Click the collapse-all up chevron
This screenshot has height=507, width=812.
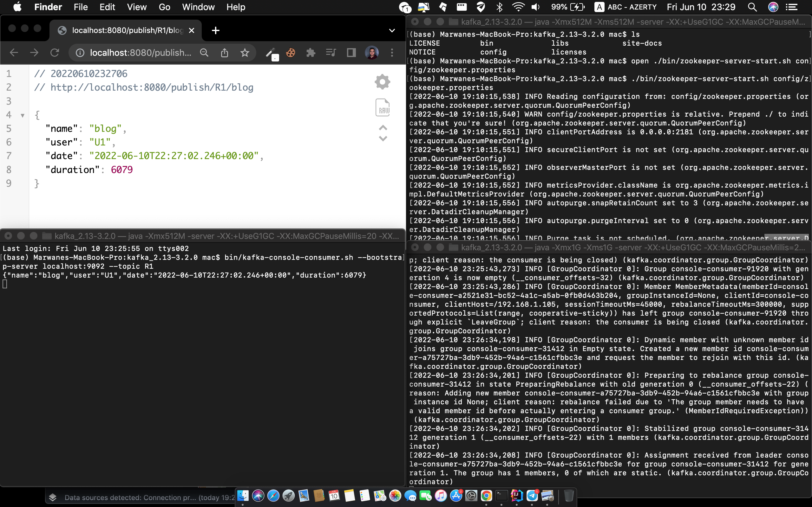pos(383,128)
